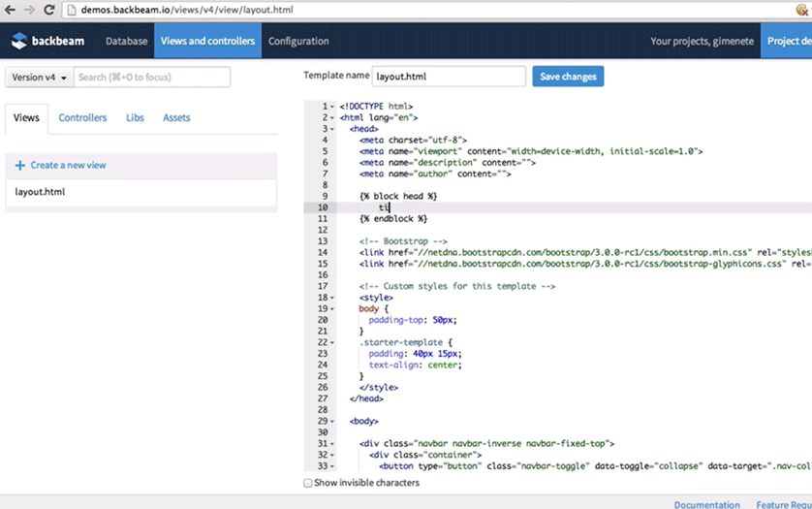Screen dimensions: 812x509
Task: Collapse the button fold on line 33
Action: click(332, 466)
